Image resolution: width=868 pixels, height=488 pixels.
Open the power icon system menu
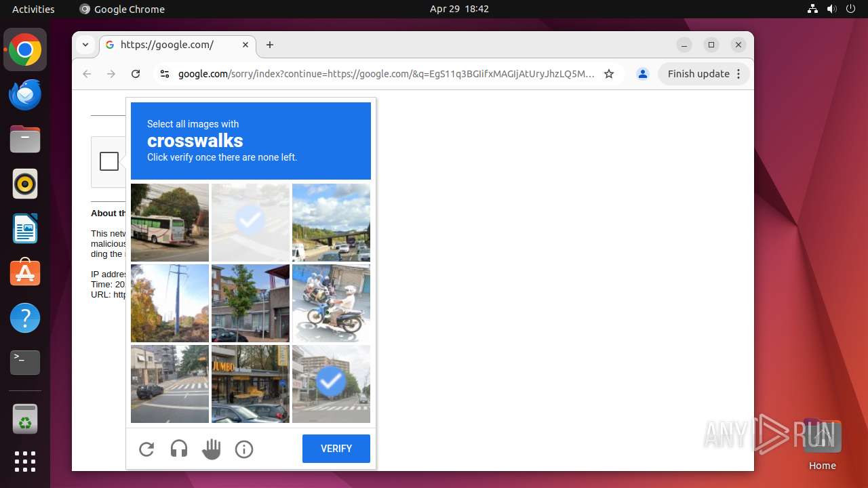click(851, 9)
